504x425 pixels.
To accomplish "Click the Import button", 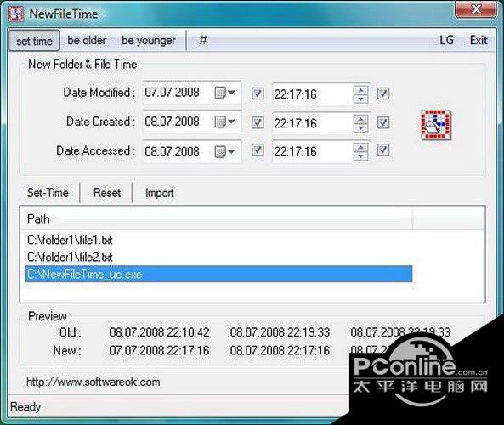I will point(159,193).
